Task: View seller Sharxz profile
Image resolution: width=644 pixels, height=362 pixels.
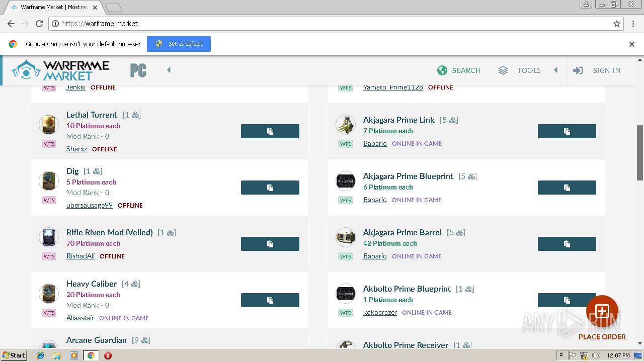Action: tap(76, 149)
